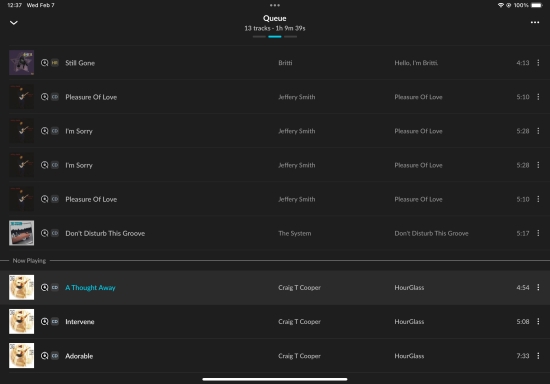Tap the three-dot multitasking control at the top
The height and width of the screenshot is (384, 550).
pyautogui.click(x=275, y=5)
